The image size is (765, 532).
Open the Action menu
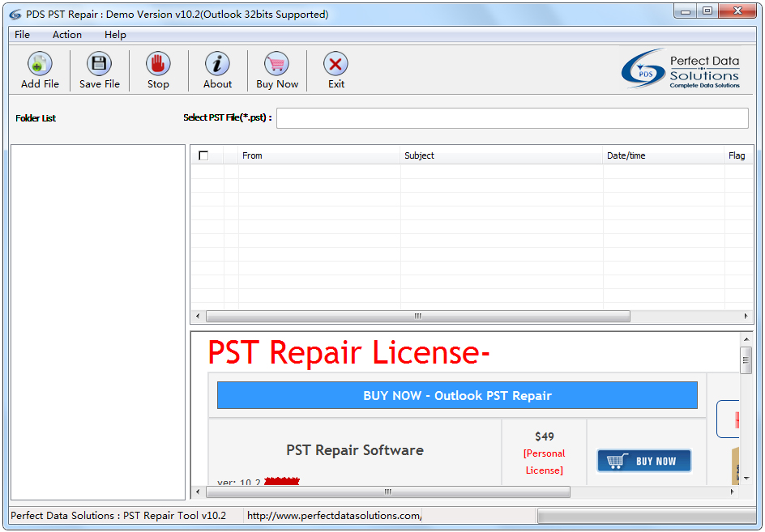[x=66, y=35]
